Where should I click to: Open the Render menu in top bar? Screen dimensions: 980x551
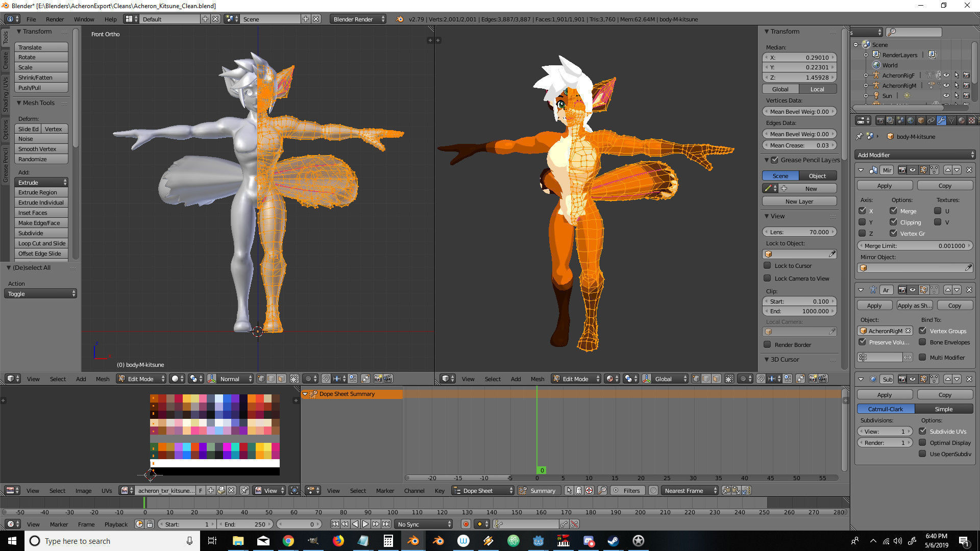coord(55,19)
